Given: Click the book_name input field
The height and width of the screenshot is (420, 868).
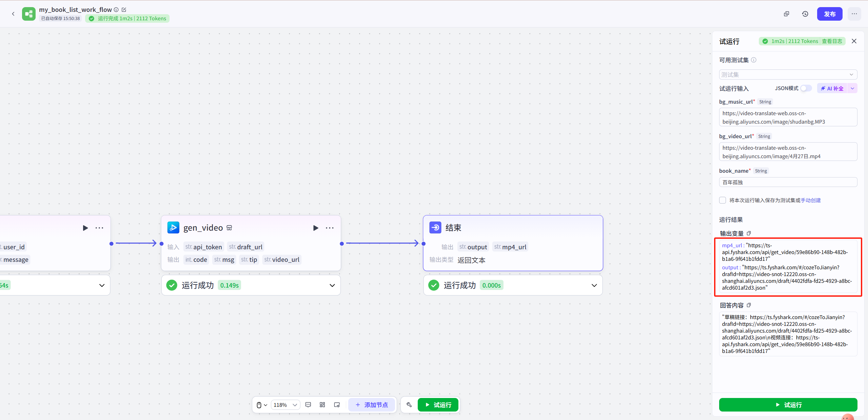Looking at the screenshot, I should (x=788, y=182).
